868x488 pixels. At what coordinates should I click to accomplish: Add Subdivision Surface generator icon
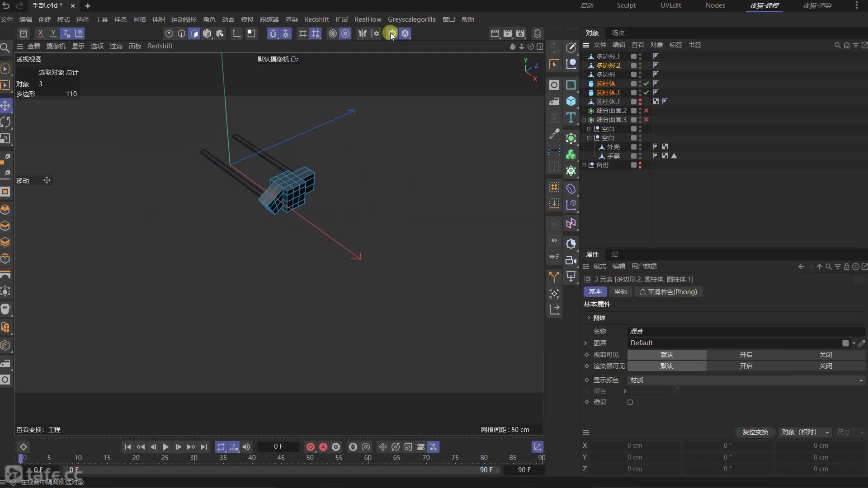click(x=571, y=138)
